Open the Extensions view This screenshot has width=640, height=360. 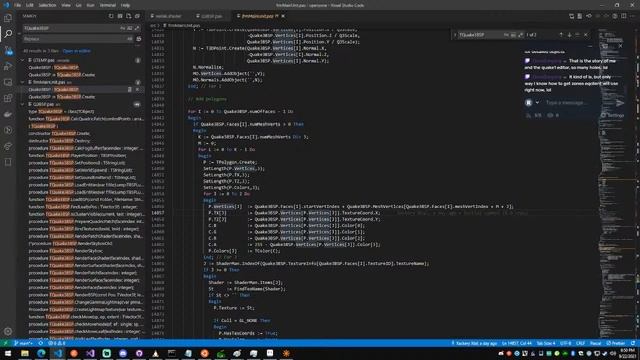[8, 98]
